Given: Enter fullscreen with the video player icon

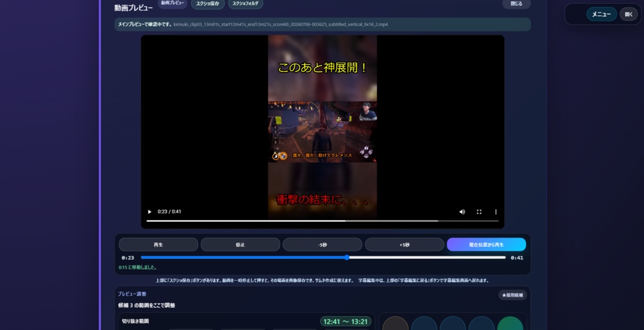Looking at the screenshot, I should coord(479,212).
